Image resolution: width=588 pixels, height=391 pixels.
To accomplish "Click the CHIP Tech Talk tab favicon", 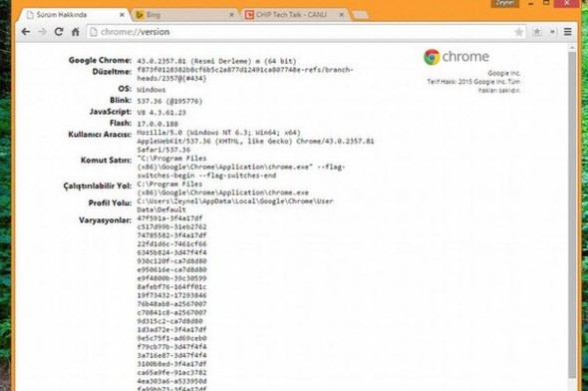I will [x=249, y=15].
